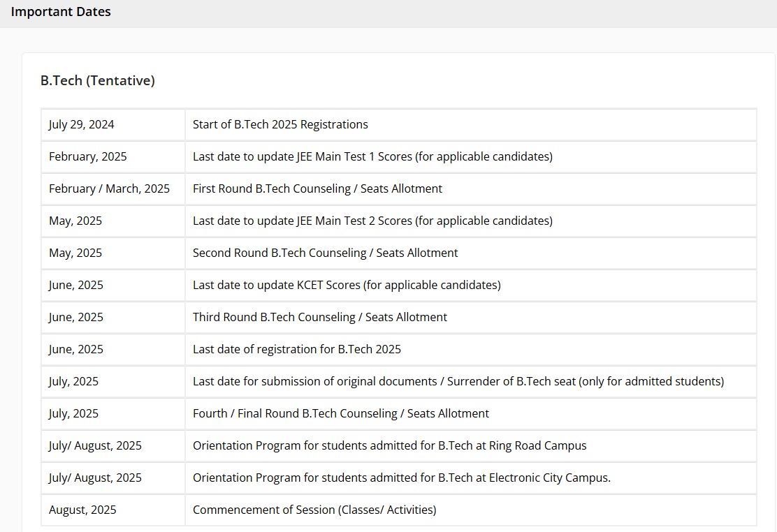Viewport: 777px width, 532px height.
Task: Select the February, 2025 date cell
Action: tap(88, 157)
